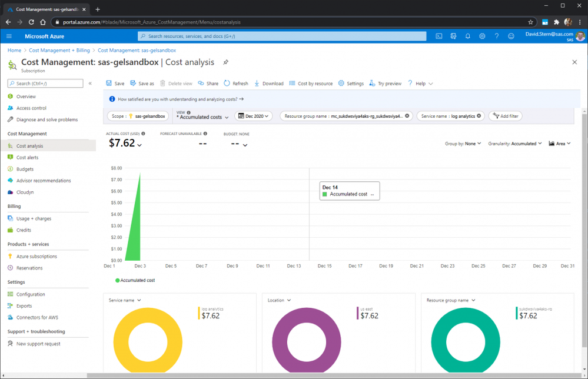Download the cost analysis data
Screen dimensions: 588x379
pos(268,84)
